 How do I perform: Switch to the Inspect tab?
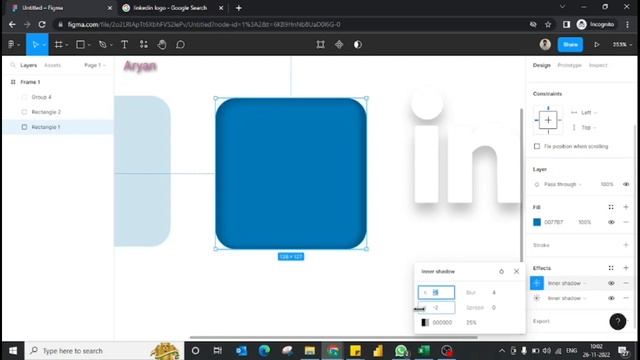pos(598,65)
